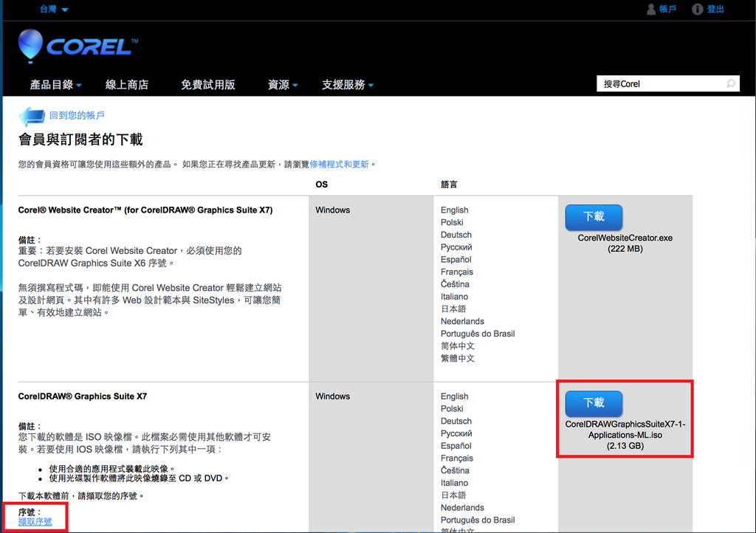Image resolution: width=756 pixels, height=533 pixels.
Task: Click the 搜尋Corel search field
Action: coord(667,84)
